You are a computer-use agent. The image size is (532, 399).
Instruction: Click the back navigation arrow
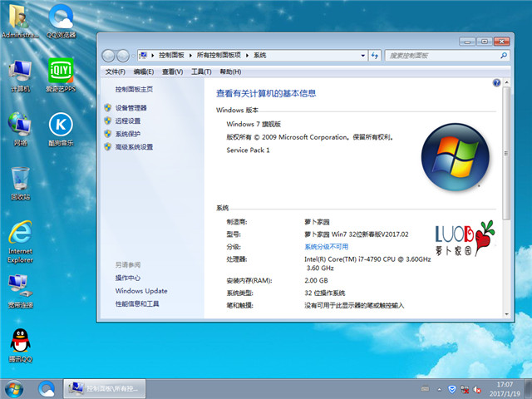[x=109, y=56]
